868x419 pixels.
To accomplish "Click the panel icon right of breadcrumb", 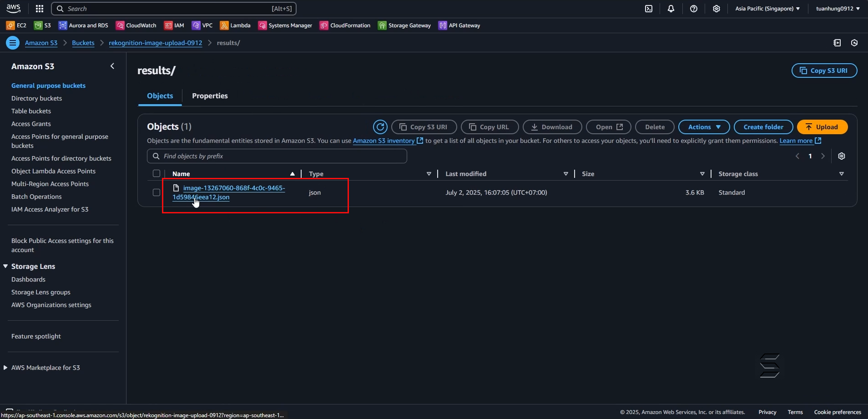I will click(837, 43).
